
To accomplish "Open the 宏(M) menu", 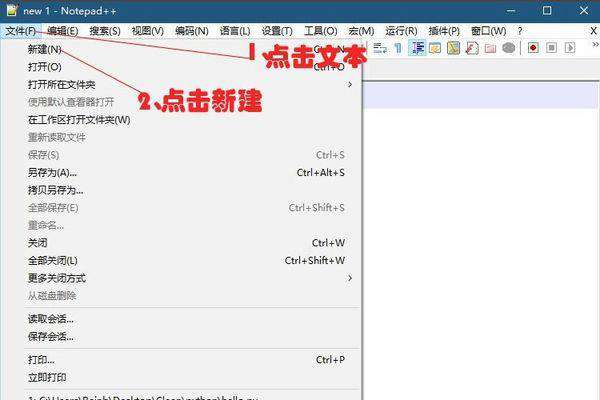I will click(361, 31).
